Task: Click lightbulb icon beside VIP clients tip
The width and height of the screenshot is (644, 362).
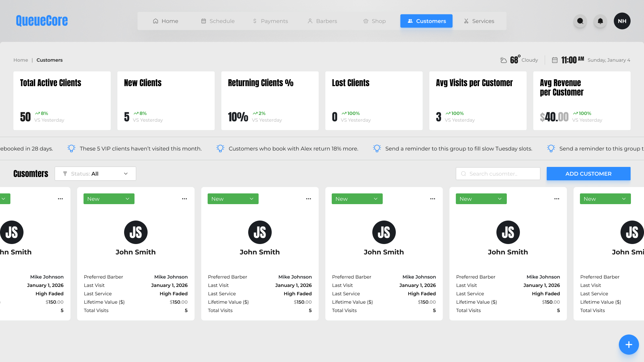Action: pos(71,148)
